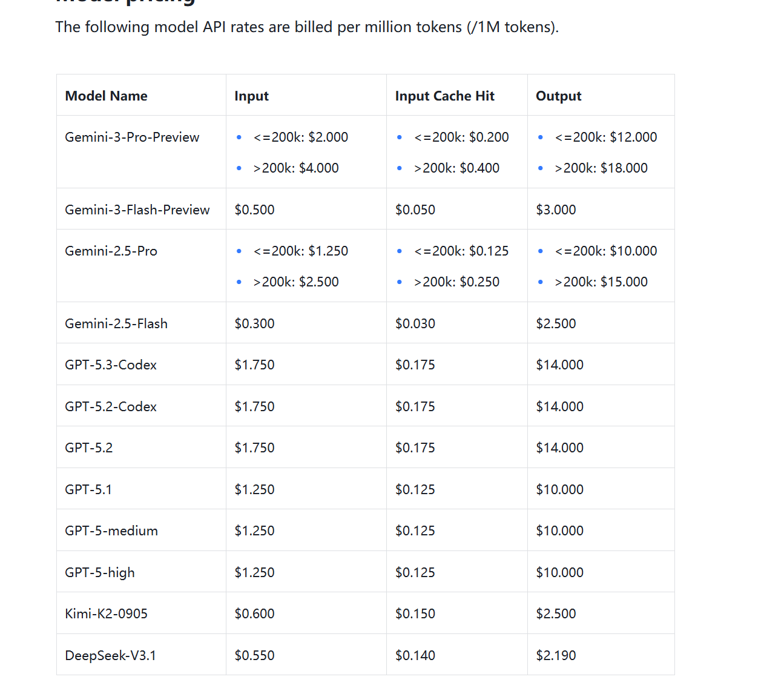Image resolution: width=784 pixels, height=694 pixels.
Task: Click the Input Cache Hit column header
Action: coord(444,96)
